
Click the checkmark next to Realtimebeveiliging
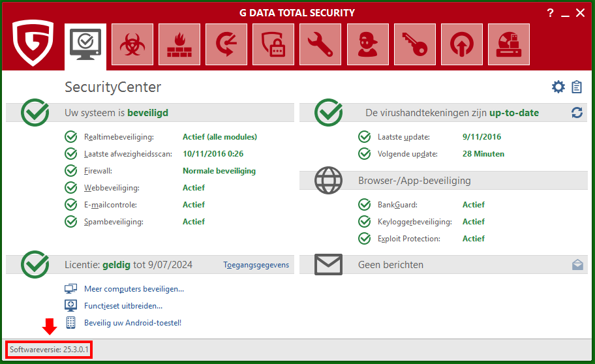[x=71, y=136]
